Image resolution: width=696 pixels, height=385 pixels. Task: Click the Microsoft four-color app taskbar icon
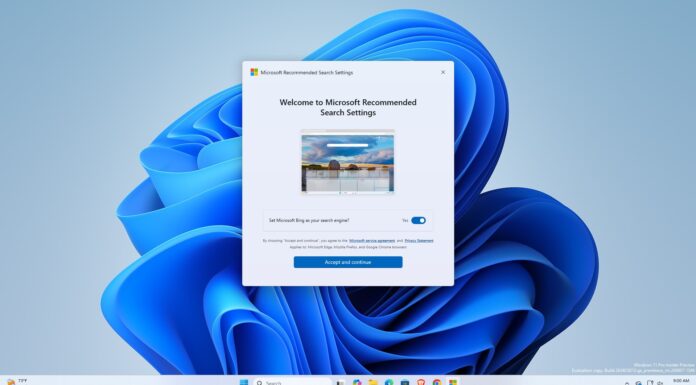pyautogui.click(x=453, y=382)
